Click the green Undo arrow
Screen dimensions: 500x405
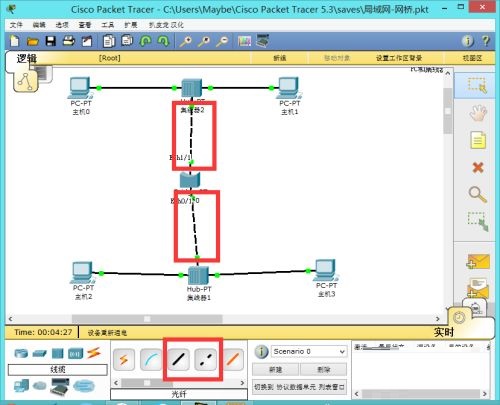coord(145,41)
